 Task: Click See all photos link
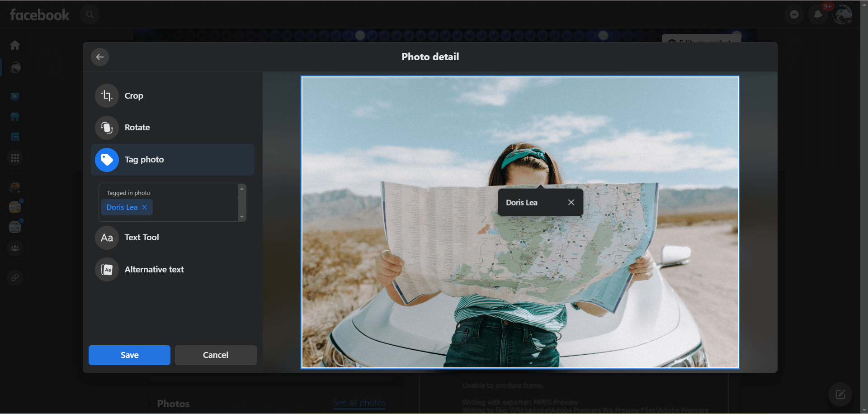point(359,402)
